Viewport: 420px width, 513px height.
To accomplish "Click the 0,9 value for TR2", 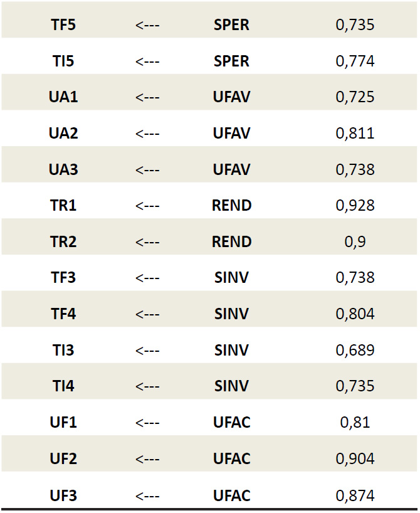I will coord(355,242).
